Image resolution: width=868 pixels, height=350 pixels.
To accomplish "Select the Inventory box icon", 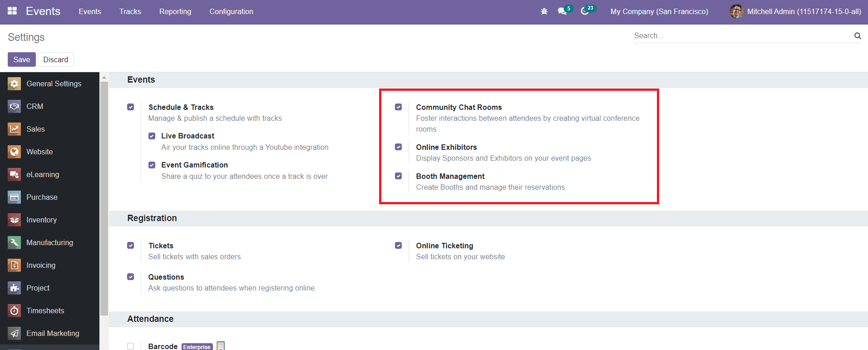I will (14, 220).
